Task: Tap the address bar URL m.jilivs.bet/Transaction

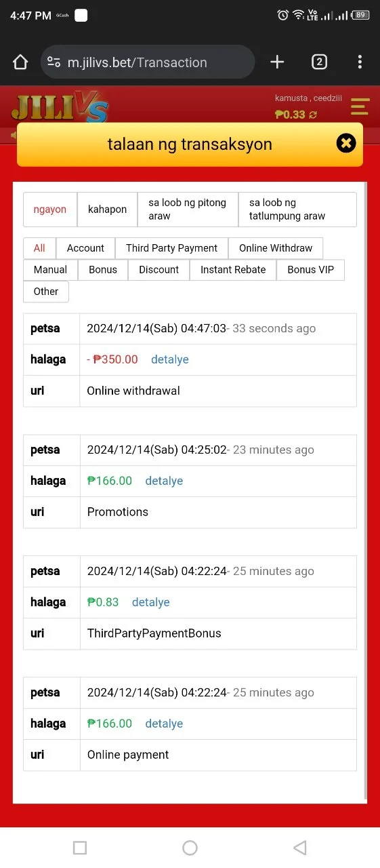Action: [x=137, y=62]
